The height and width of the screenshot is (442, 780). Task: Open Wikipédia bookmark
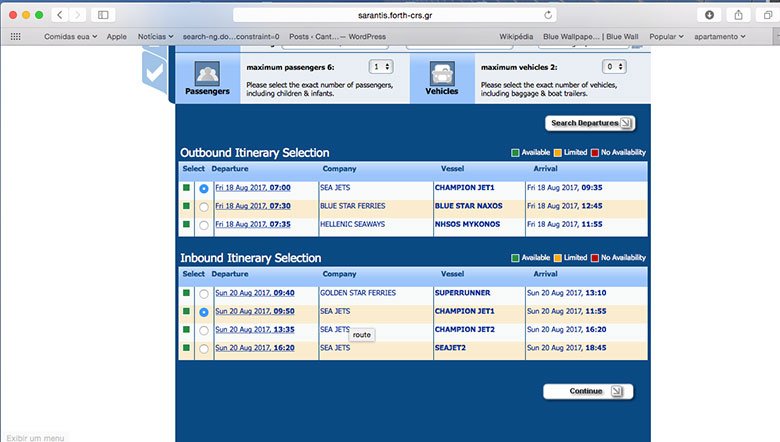click(516, 36)
